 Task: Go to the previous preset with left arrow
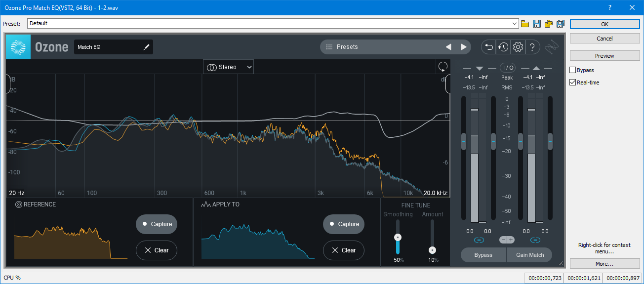point(448,47)
